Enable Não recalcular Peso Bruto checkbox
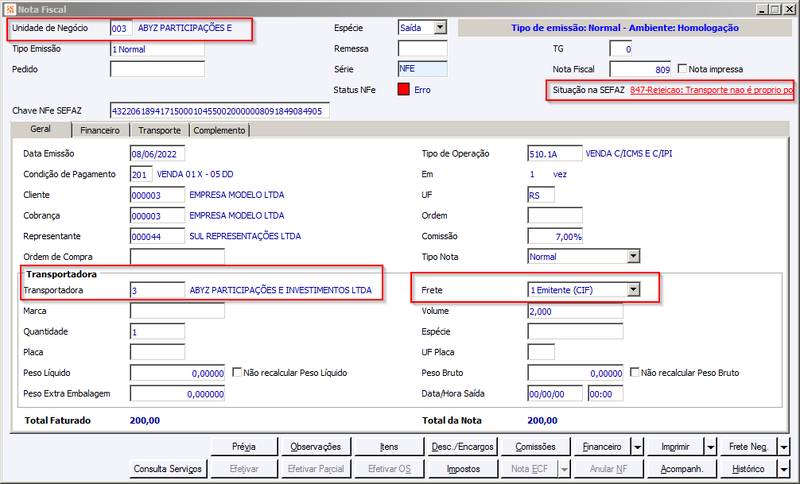 [634, 372]
